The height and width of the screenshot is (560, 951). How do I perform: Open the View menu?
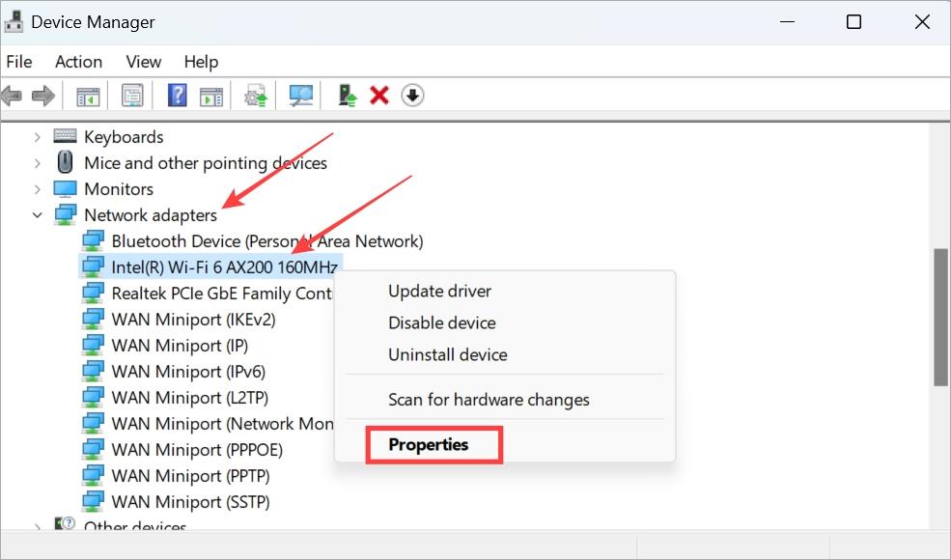[x=144, y=62]
